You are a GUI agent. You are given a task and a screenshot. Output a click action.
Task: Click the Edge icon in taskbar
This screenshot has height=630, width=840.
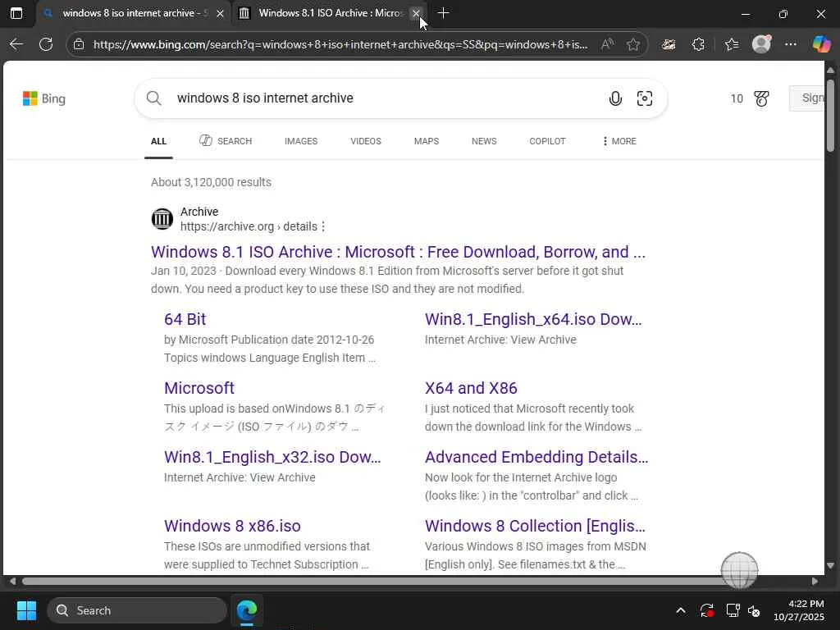point(247,610)
